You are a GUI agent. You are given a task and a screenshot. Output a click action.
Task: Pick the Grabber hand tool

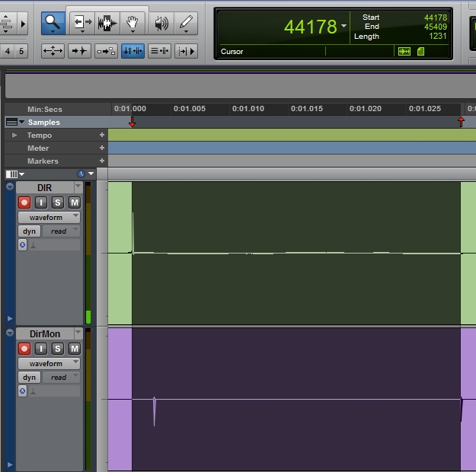point(133,23)
